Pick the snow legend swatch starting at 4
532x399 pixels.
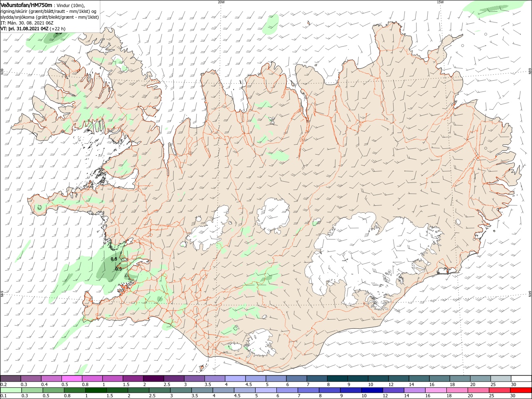(x=235, y=378)
